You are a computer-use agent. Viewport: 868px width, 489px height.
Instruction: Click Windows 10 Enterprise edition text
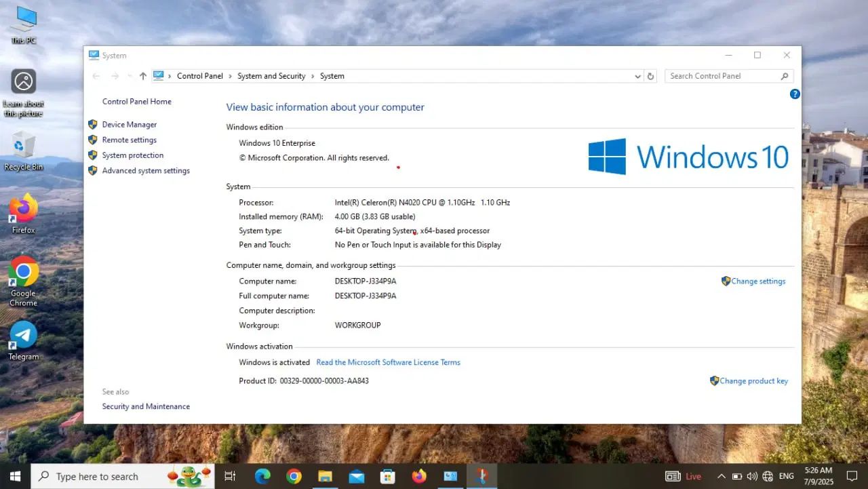(x=277, y=143)
